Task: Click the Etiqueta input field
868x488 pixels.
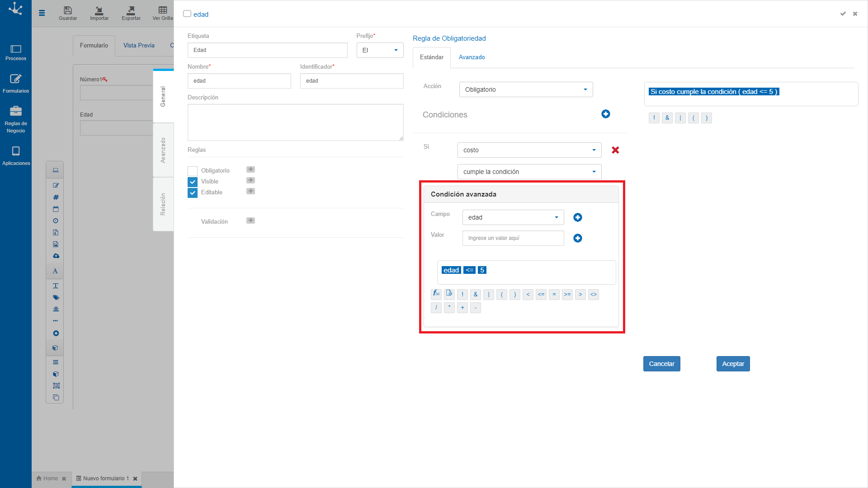Action: [x=268, y=50]
